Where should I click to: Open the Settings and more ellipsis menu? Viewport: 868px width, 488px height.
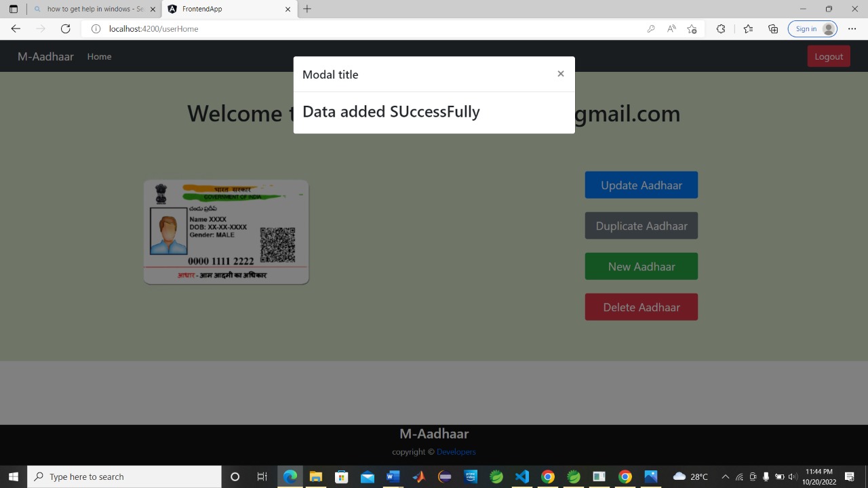click(x=852, y=28)
